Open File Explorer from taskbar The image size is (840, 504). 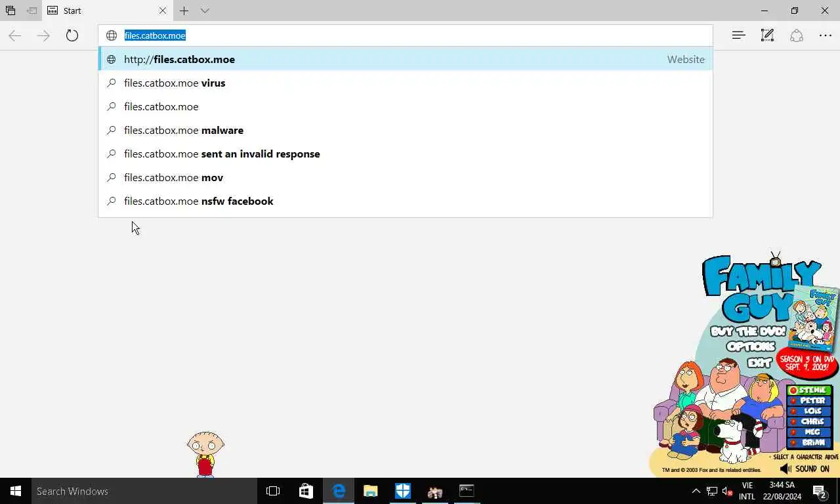click(371, 491)
